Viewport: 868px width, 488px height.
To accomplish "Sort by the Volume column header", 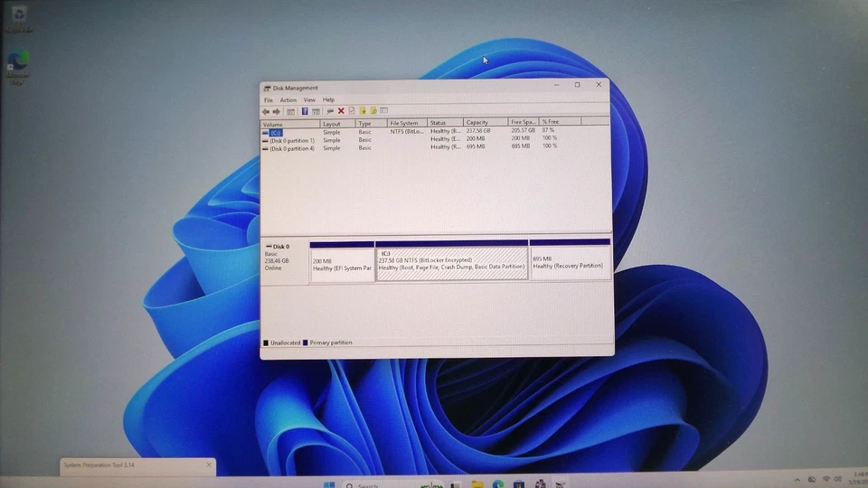I will point(289,125).
